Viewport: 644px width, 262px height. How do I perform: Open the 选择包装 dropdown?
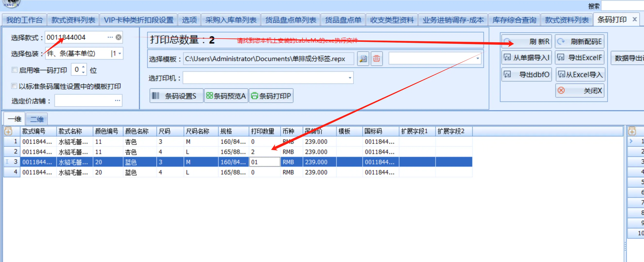[120, 54]
